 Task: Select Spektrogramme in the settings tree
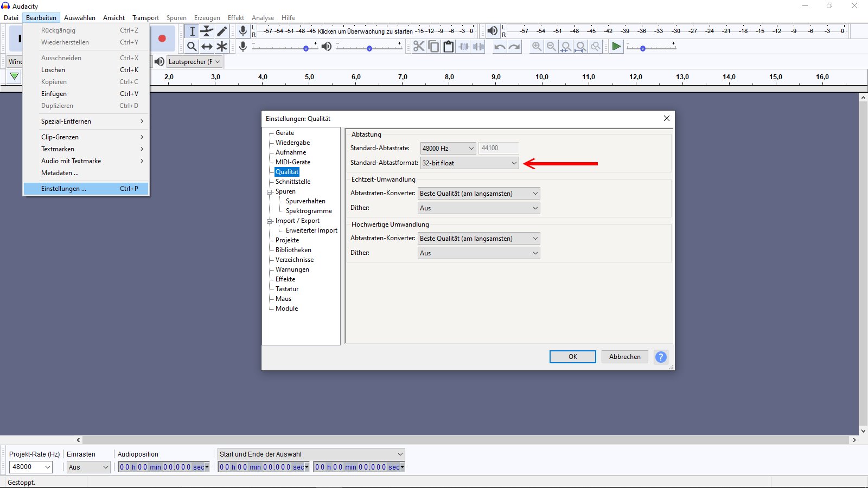pos(309,211)
